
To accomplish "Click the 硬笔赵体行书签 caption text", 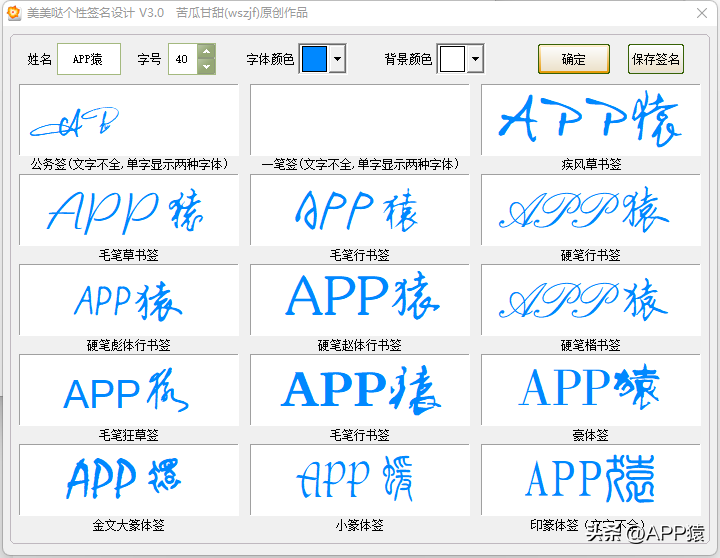I will (360, 345).
